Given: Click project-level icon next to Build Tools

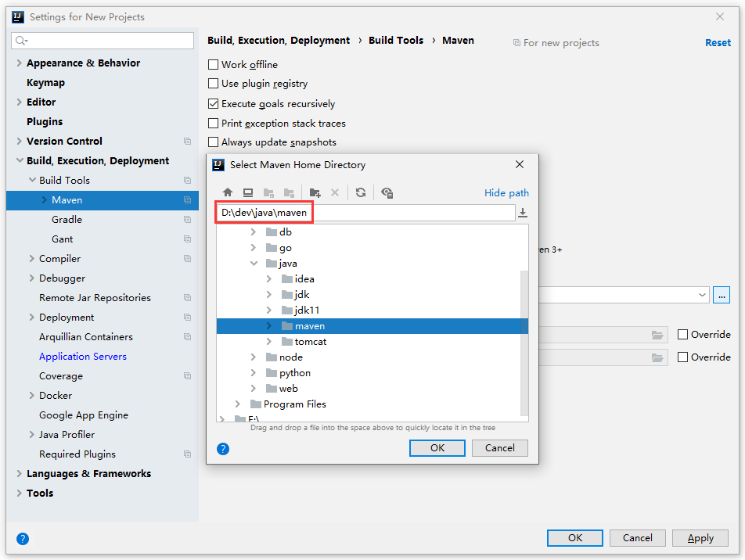Looking at the screenshot, I should (187, 181).
